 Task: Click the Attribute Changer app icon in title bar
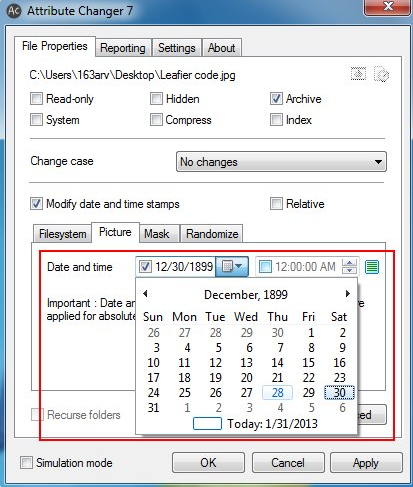click(x=14, y=11)
